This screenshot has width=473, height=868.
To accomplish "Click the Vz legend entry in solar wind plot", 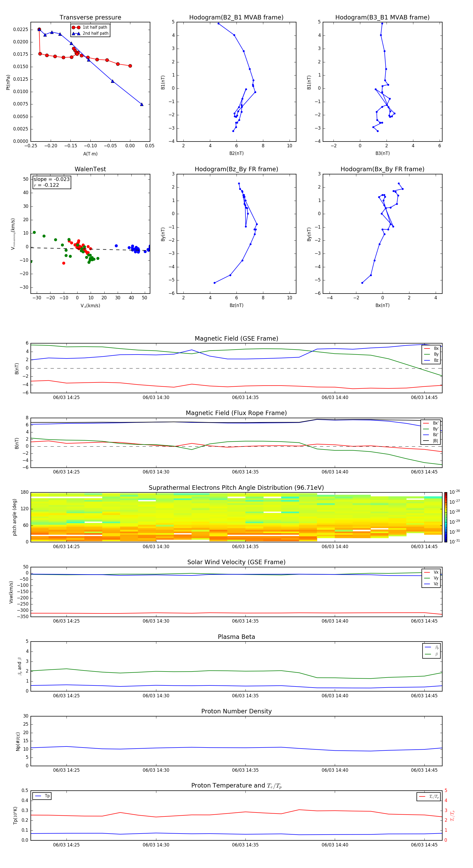I will click(431, 584).
